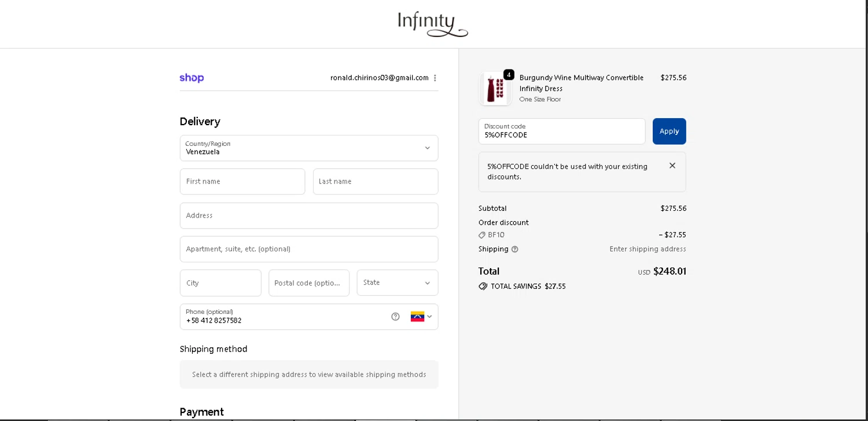
Task: Click the City field
Action: [220, 283]
